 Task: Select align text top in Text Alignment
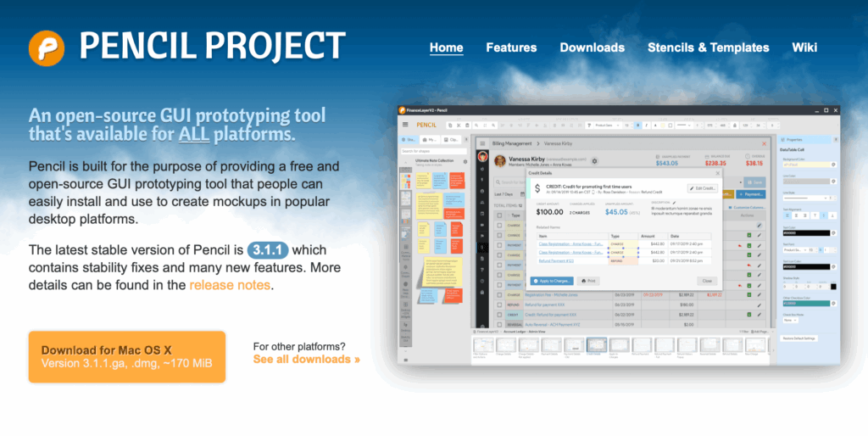(815, 215)
